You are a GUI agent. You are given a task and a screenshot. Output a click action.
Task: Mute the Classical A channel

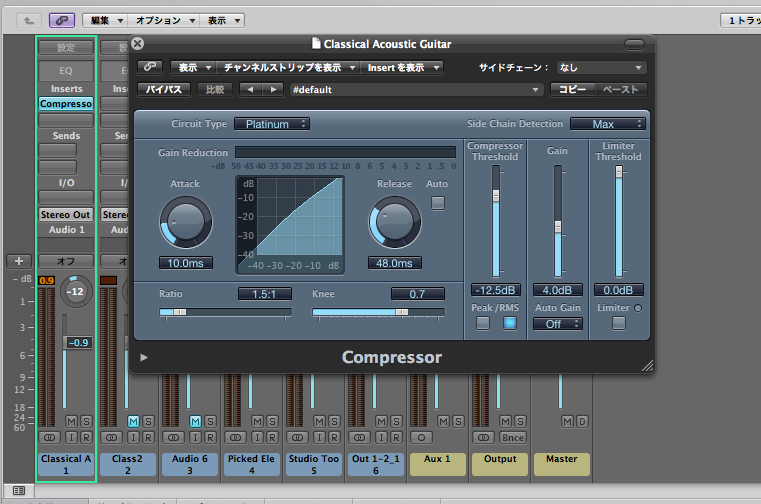click(71, 421)
